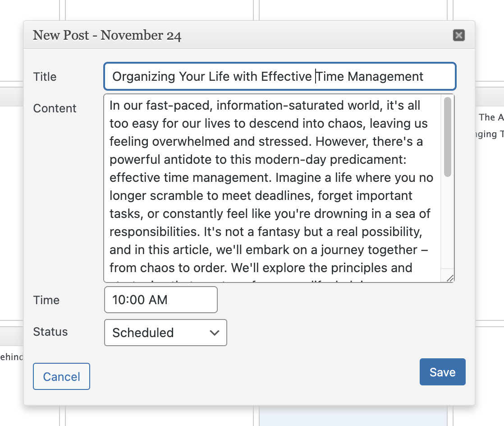Open the Status dropdown

pos(165,333)
